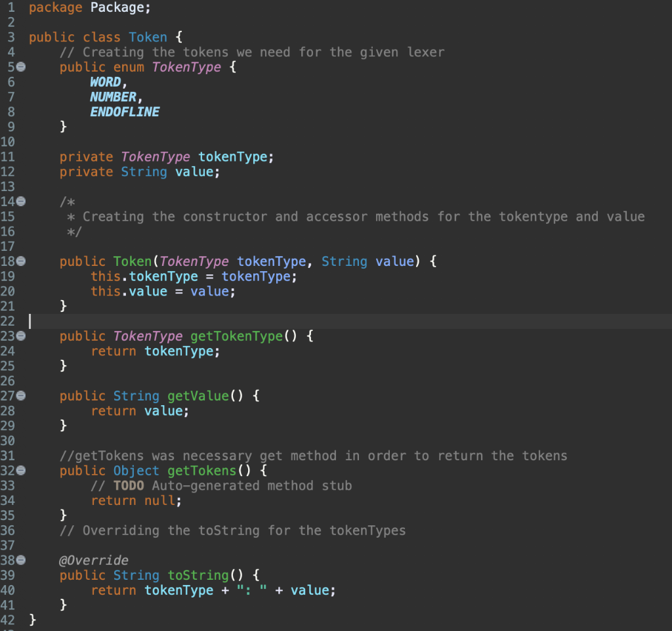Click the getTokens method name
672x631 pixels.
202,471
